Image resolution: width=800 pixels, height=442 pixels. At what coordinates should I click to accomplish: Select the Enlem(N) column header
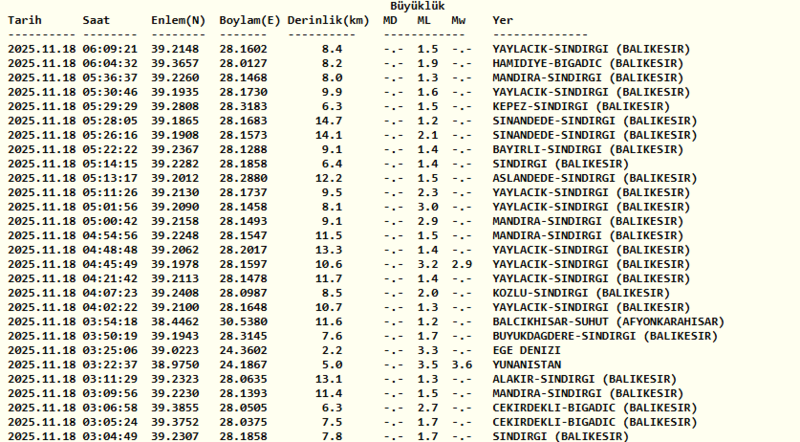178,20
